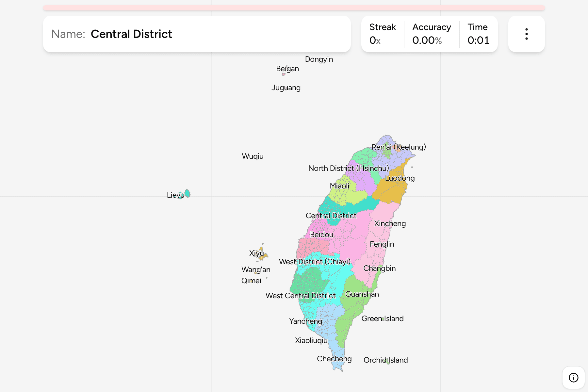Click the Streak counter
588x392 pixels.
[383, 34]
